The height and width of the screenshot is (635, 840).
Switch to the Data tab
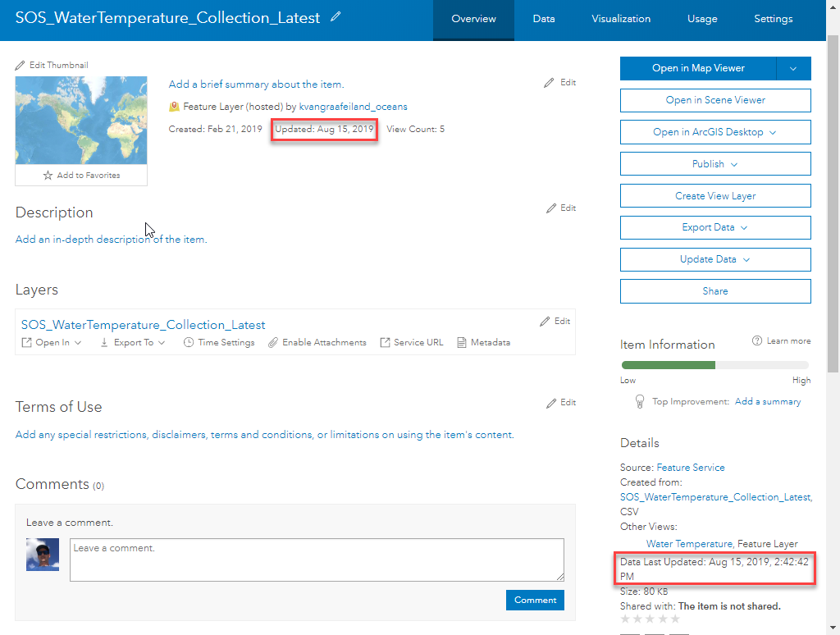(x=544, y=20)
